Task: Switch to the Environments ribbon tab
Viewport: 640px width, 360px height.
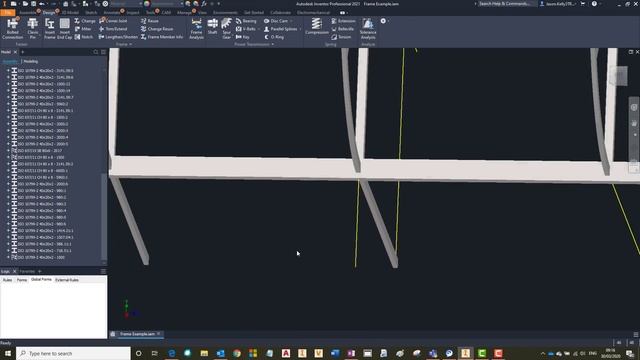Action: (225, 13)
